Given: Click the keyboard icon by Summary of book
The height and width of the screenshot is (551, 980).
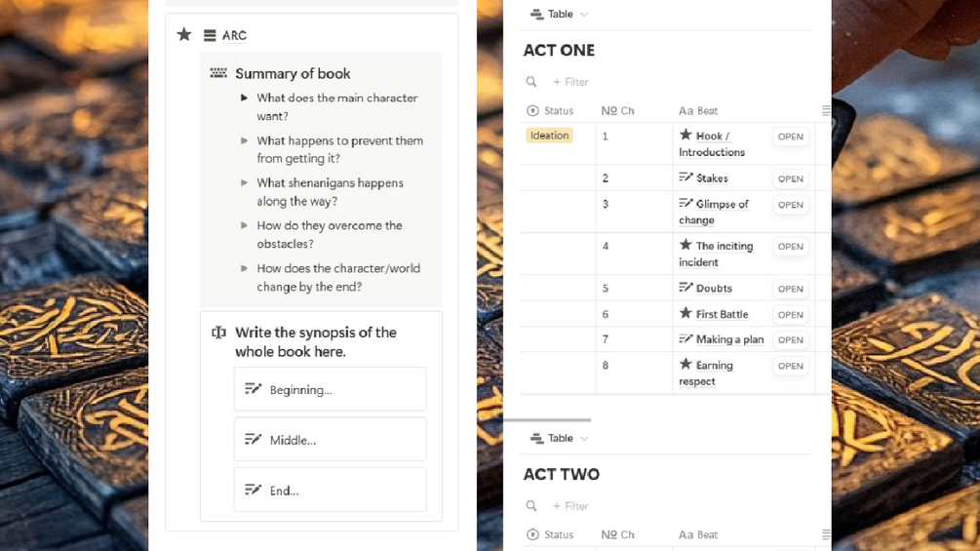Looking at the screenshot, I should pyautogui.click(x=218, y=73).
